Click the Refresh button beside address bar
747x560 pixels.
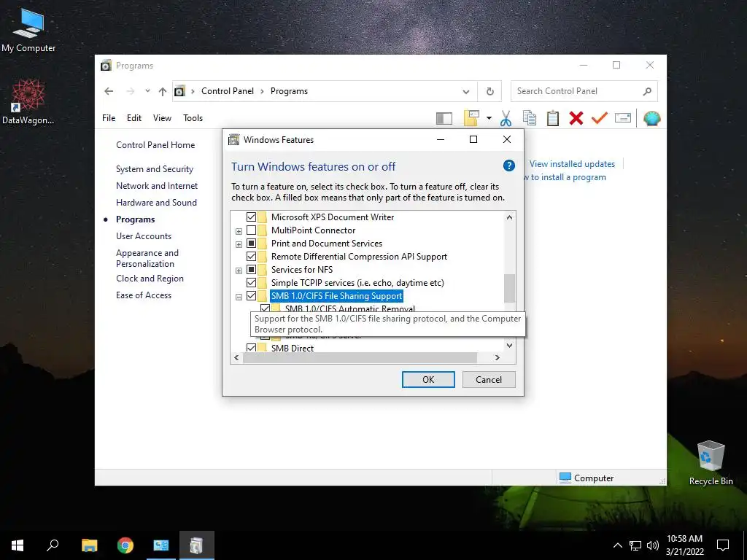(x=489, y=91)
